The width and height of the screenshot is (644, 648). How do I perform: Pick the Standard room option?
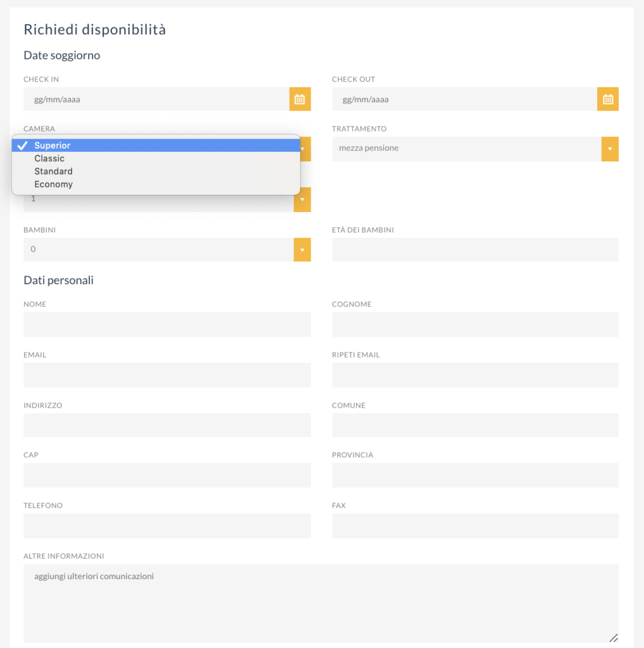click(x=156, y=171)
